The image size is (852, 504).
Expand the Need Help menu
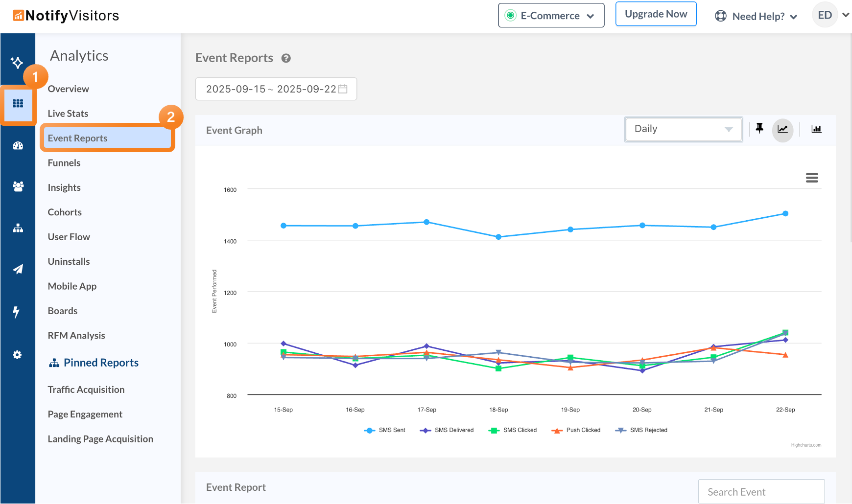[757, 16]
